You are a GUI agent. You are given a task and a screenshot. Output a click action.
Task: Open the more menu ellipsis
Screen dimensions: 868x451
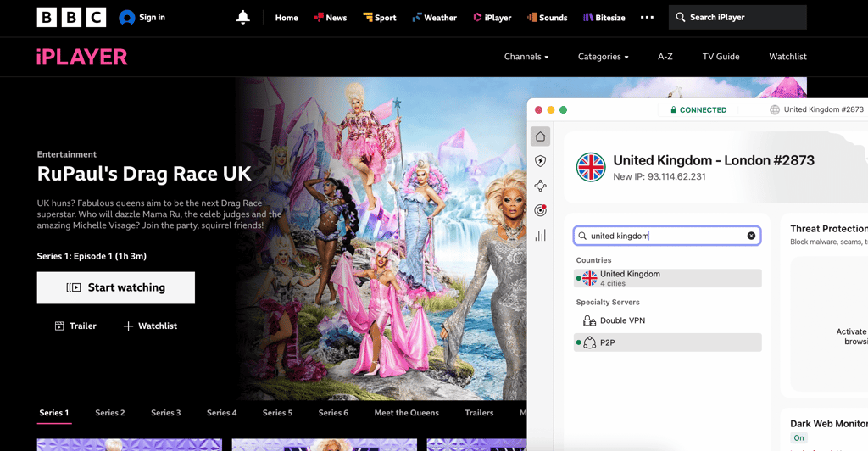647,18
